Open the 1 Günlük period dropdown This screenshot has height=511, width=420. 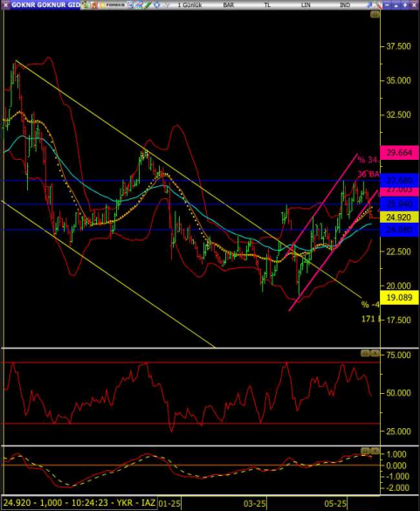189,5
